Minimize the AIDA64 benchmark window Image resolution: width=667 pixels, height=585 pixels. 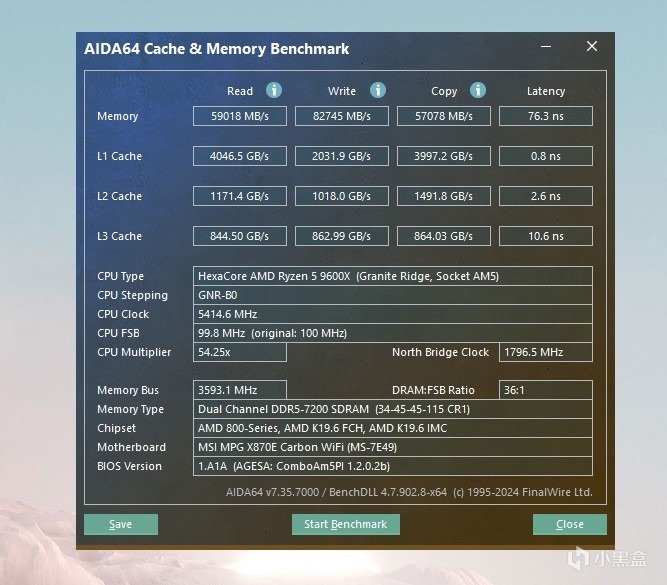pyautogui.click(x=546, y=46)
